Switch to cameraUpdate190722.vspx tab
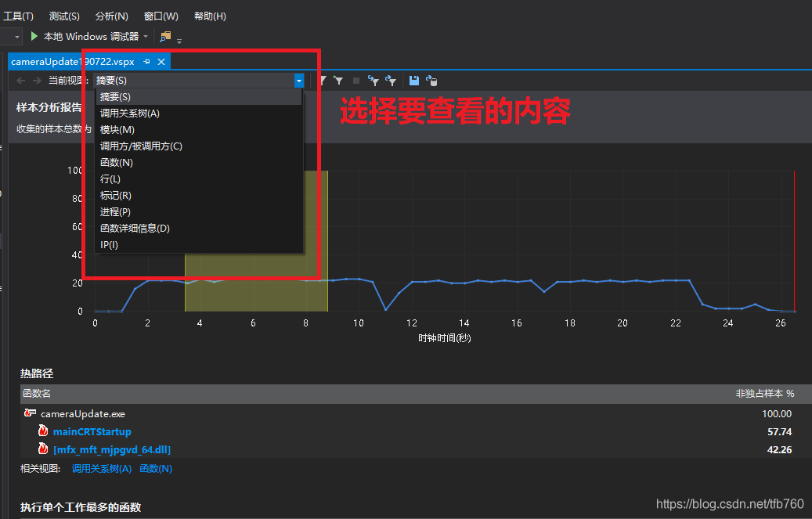The width and height of the screenshot is (812, 519). tap(73, 62)
